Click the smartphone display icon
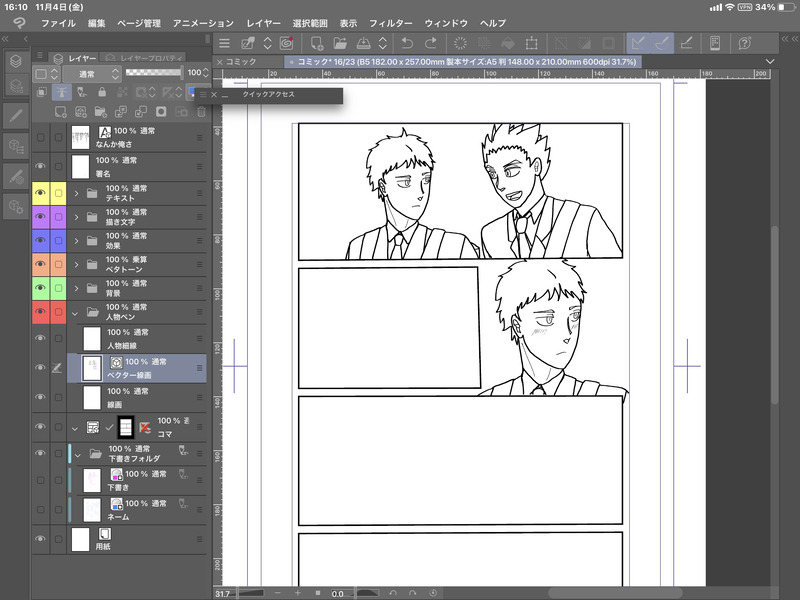 [715, 43]
